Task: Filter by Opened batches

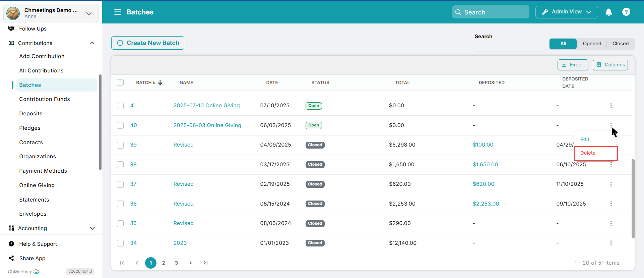Action: click(x=592, y=44)
